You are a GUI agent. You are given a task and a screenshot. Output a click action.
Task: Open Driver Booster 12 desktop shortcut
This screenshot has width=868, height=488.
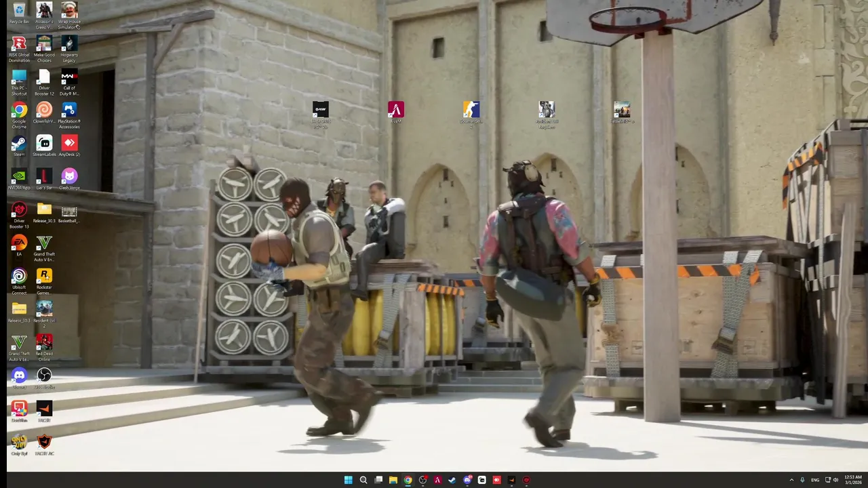click(x=44, y=83)
